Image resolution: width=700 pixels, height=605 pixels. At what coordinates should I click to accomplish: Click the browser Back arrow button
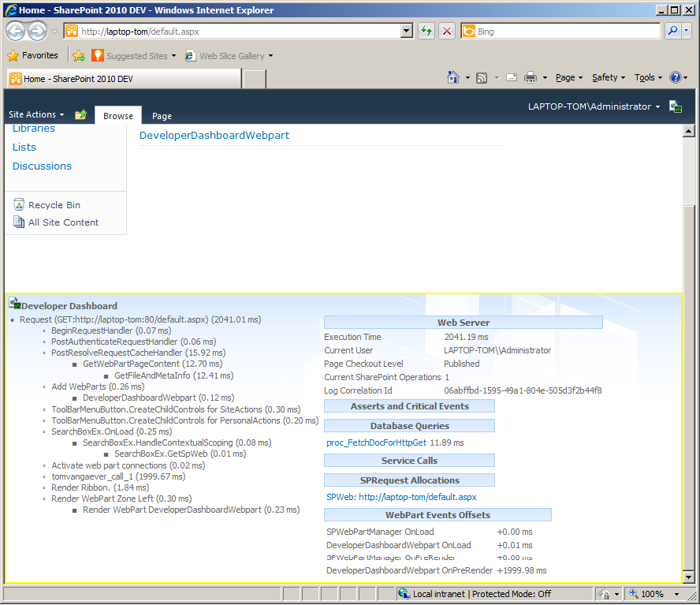(16, 31)
